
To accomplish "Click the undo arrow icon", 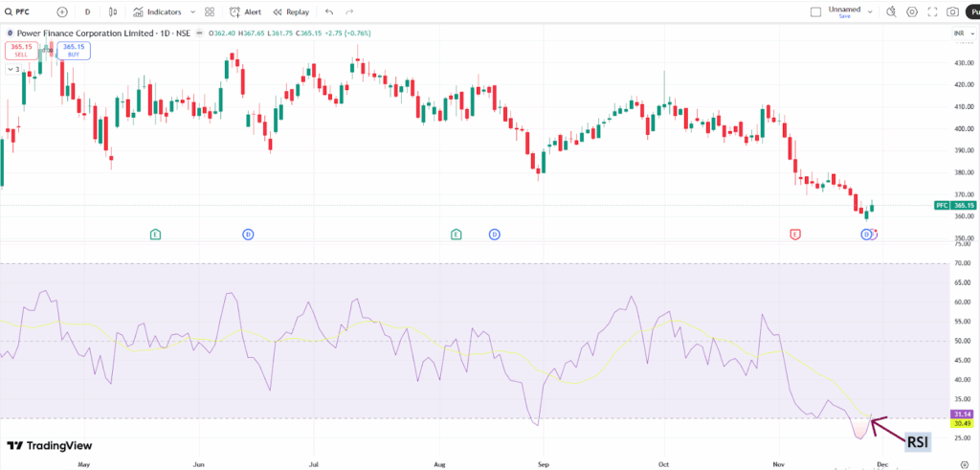I will [x=329, y=12].
